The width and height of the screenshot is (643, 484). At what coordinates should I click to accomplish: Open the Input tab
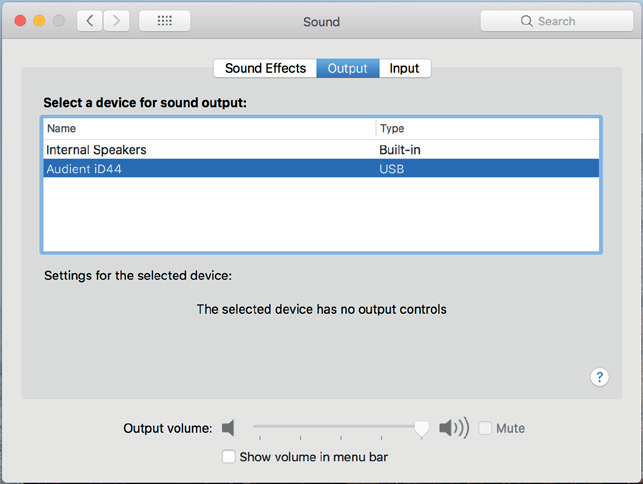404,68
